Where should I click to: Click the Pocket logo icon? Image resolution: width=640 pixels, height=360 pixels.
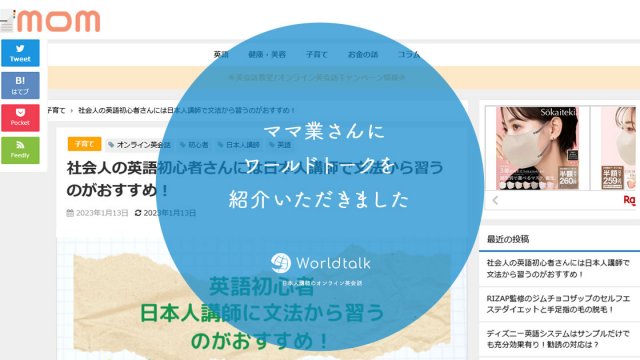(20, 112)
